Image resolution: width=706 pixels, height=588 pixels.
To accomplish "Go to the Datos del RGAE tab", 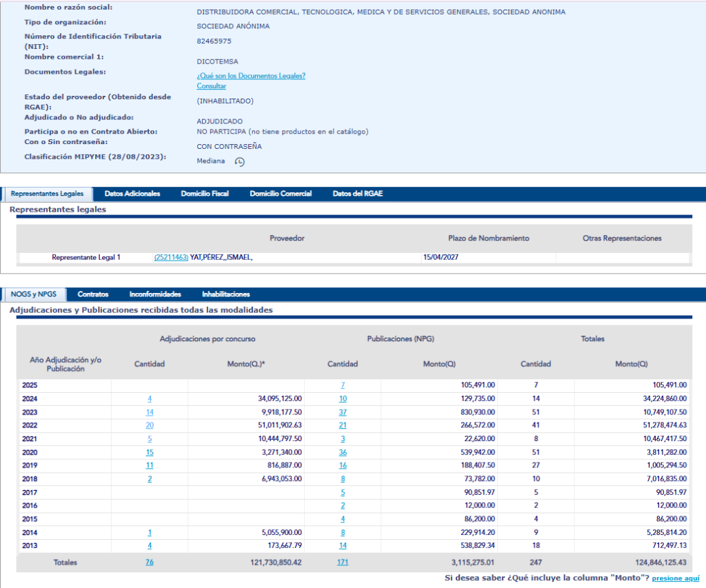I will tap(357, 194).
